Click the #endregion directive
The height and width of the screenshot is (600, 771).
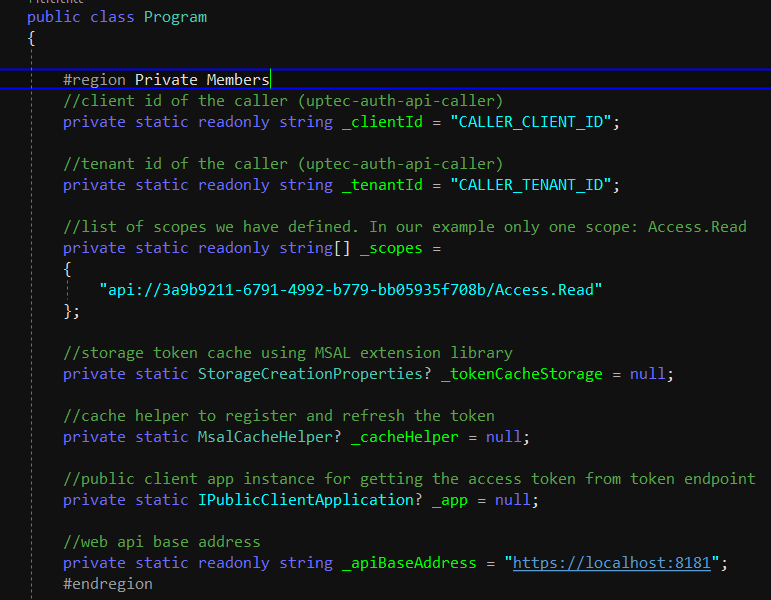click(108, 583)
